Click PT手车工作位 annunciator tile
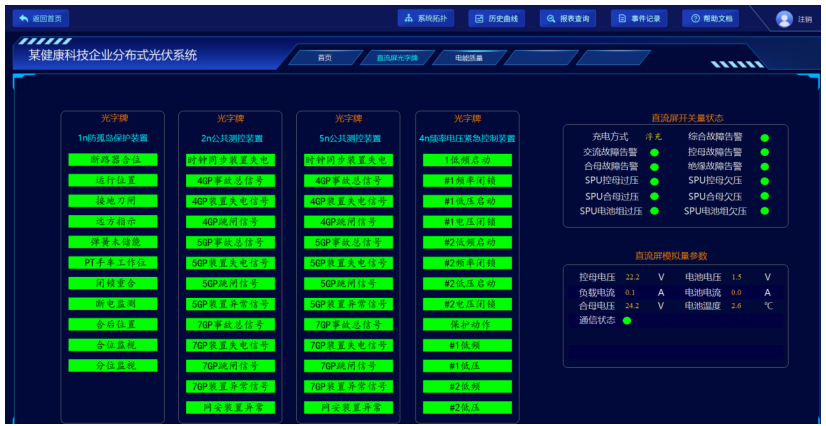826x426 pixels. point(113,262)
